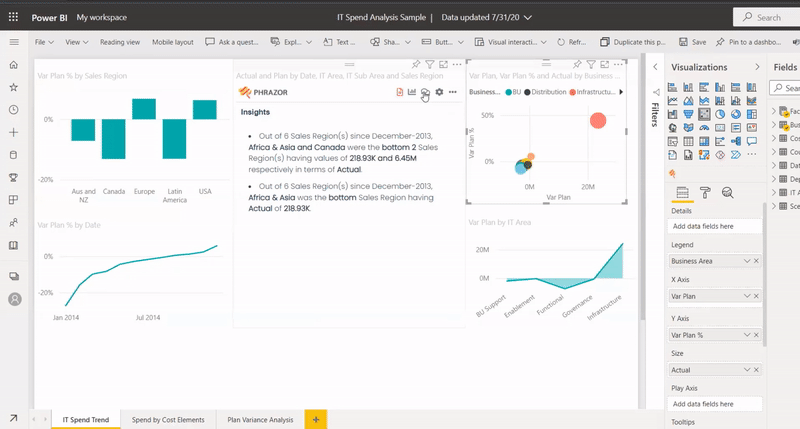
Task: Toggle the navigation hamburger menu
Action: pyautogui.click(x=14, y=42)
